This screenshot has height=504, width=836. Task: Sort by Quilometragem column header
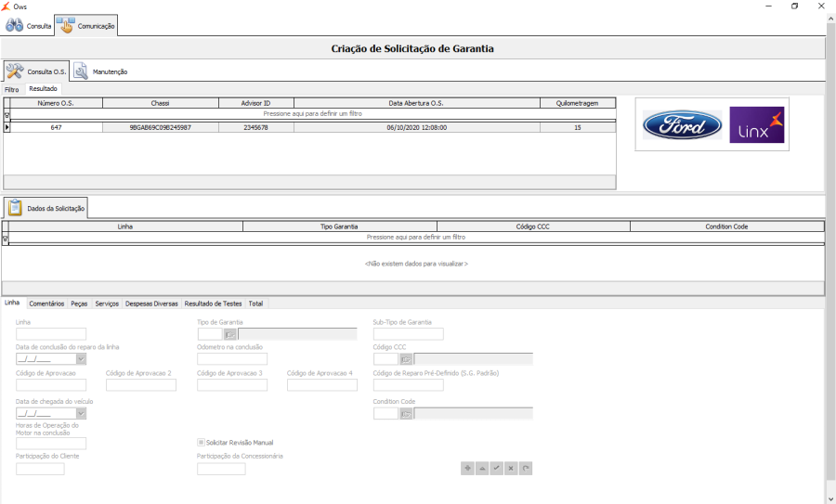[x=578, y=103]
